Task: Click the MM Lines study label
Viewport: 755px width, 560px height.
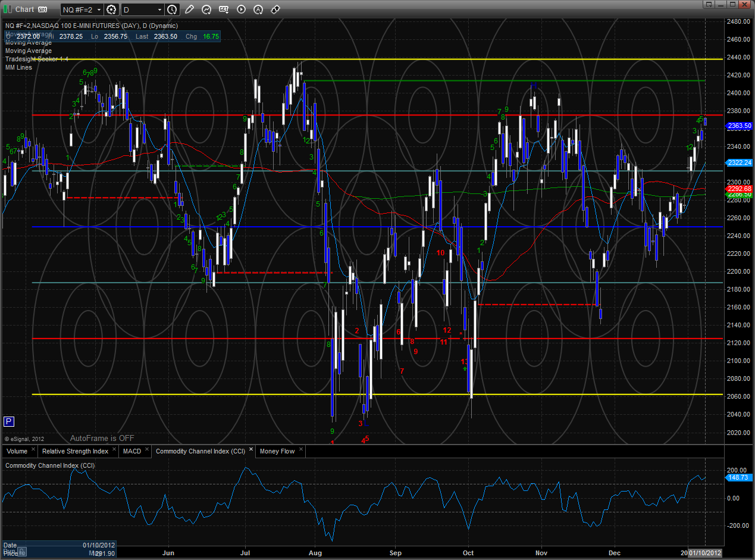Action: pos(18,67)
